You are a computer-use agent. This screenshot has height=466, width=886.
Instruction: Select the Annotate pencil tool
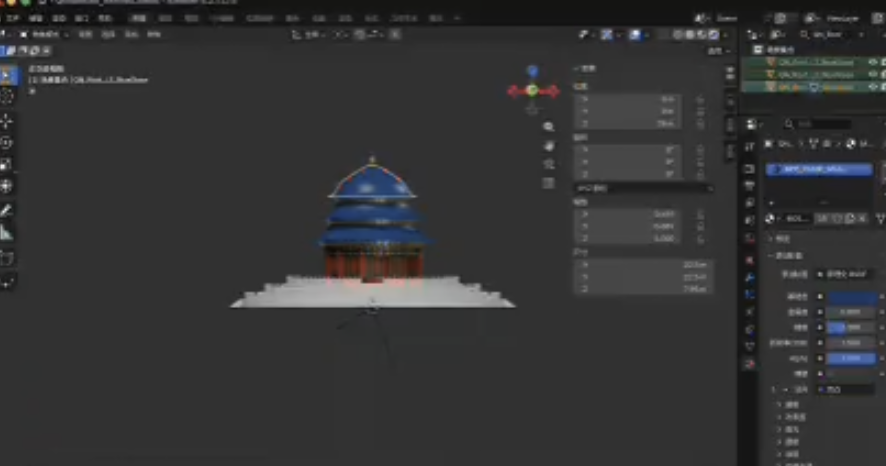(x=7, y=211)
